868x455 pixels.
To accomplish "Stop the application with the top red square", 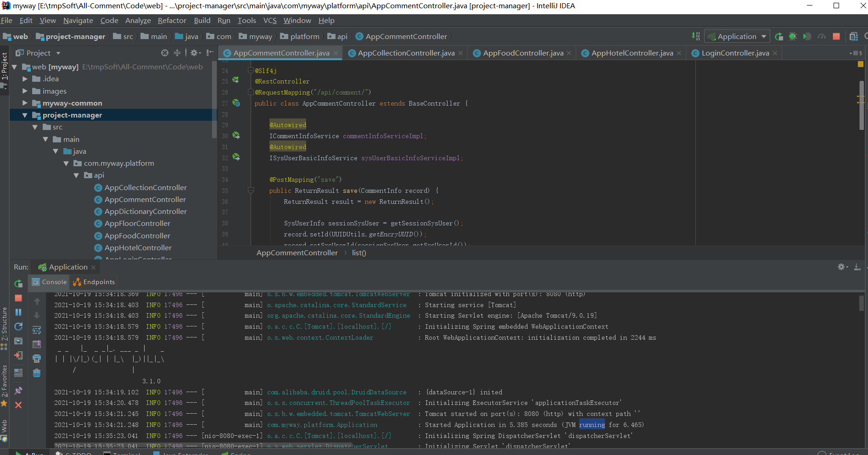I will pyautogui.click(x=836, y=36).
